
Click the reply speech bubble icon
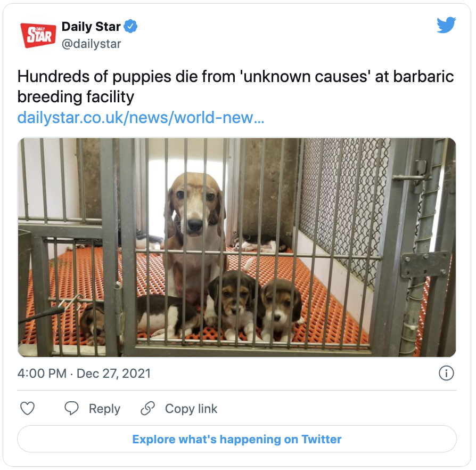click(72, 408)
